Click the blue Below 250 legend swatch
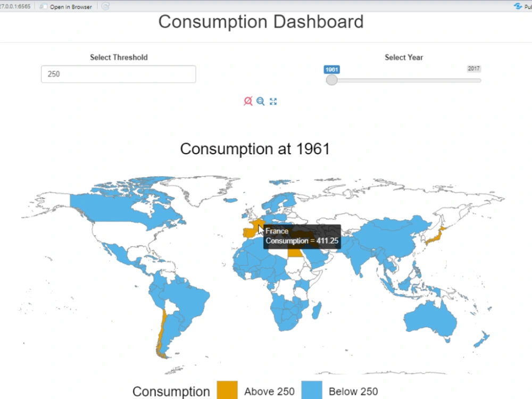532x399 pixels. pyautogui.click(x=312, y=390)
